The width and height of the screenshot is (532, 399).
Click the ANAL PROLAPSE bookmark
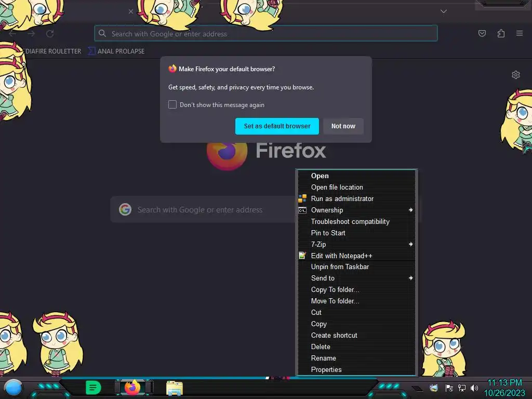point(117,51)
